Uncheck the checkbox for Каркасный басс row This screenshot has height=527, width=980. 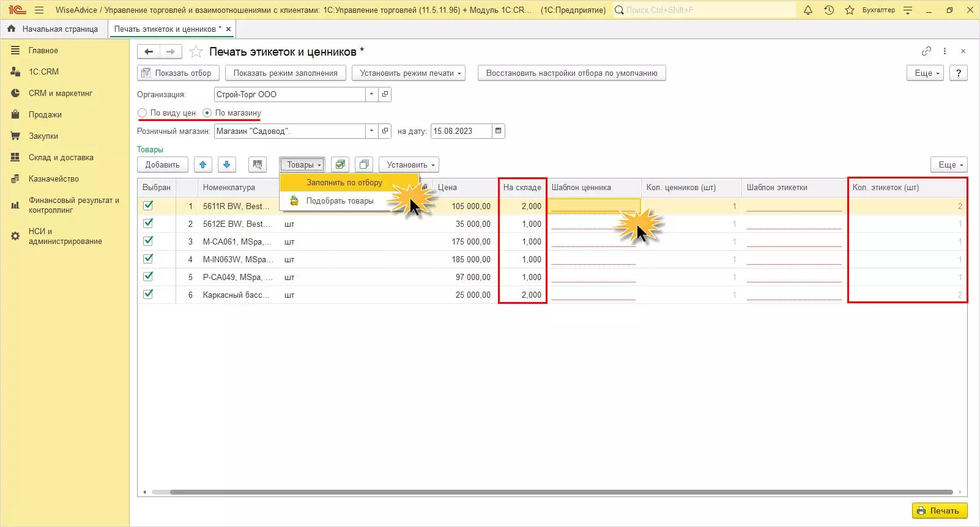(x=148, y=295)
